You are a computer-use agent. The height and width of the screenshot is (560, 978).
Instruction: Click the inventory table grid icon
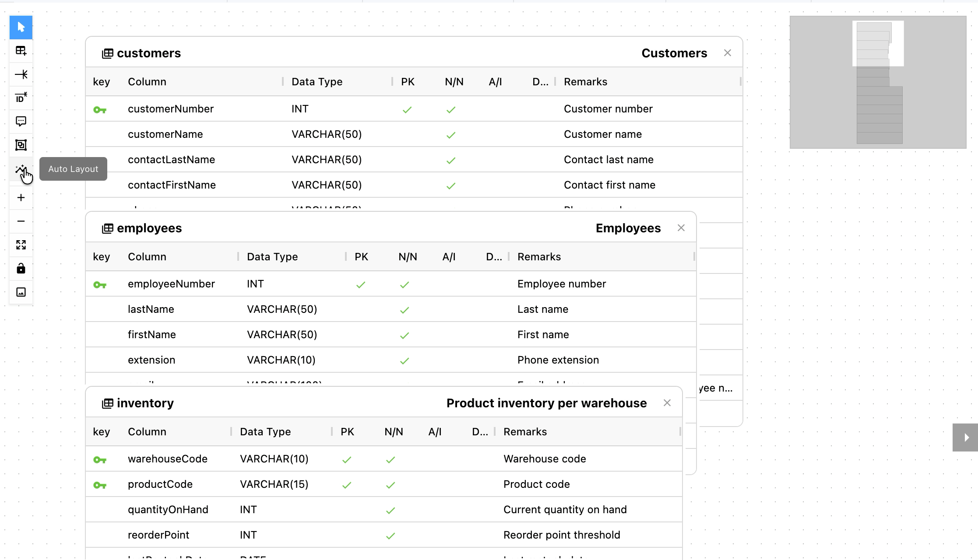click(108, 403)
